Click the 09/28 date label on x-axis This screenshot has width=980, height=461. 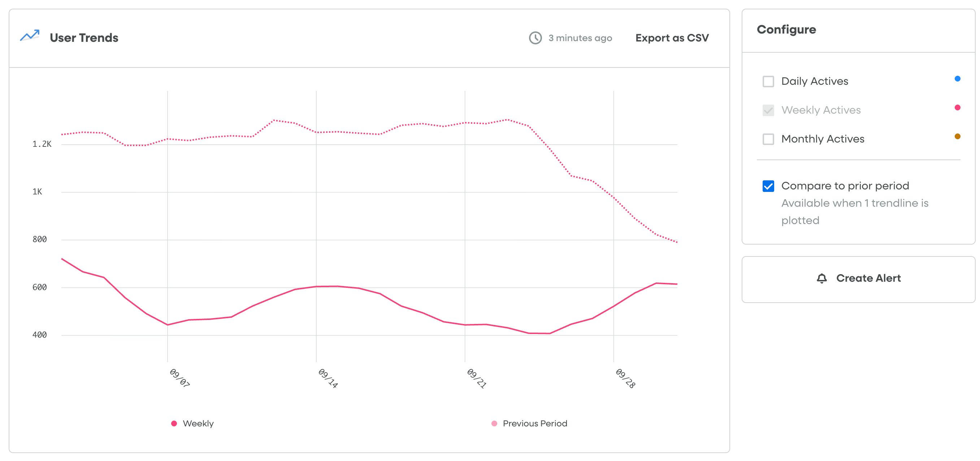pos(625,378)
